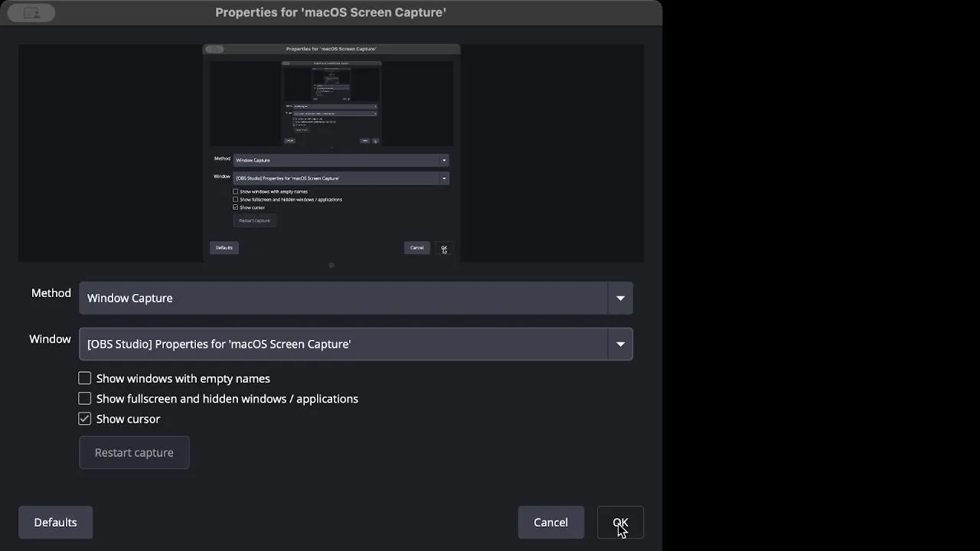
Task: Click the title "Properties for 'macOS Screen Capture'"
Action: 331,12
